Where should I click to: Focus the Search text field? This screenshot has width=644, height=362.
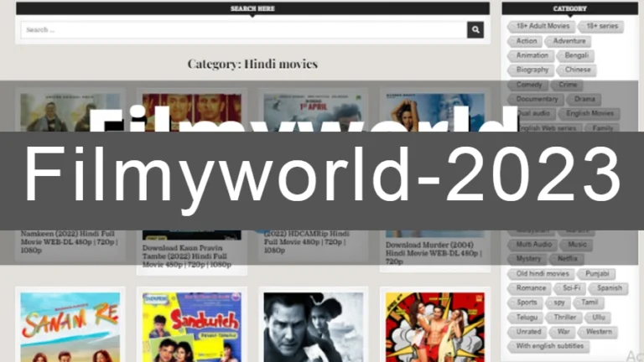pos(244,29)
